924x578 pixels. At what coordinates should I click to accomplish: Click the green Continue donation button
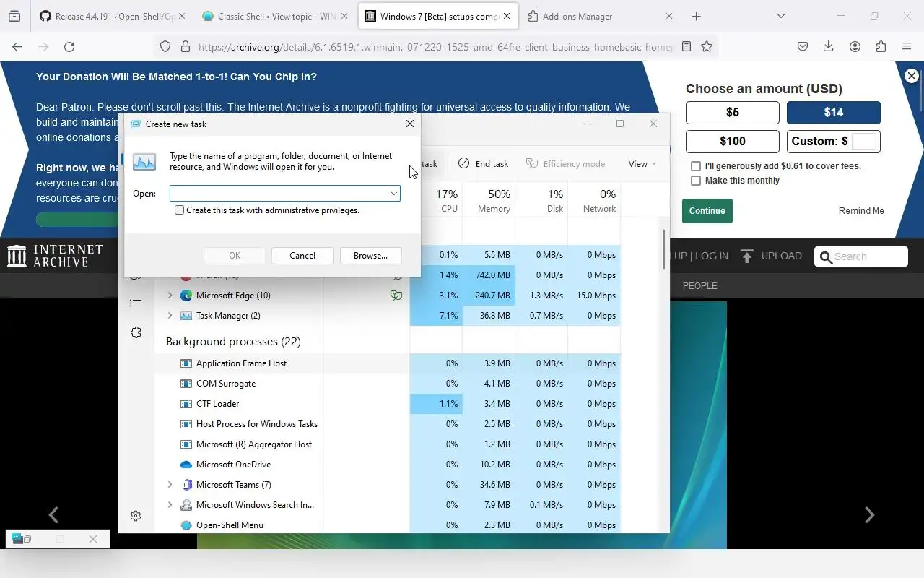click(x=707, y=211)
